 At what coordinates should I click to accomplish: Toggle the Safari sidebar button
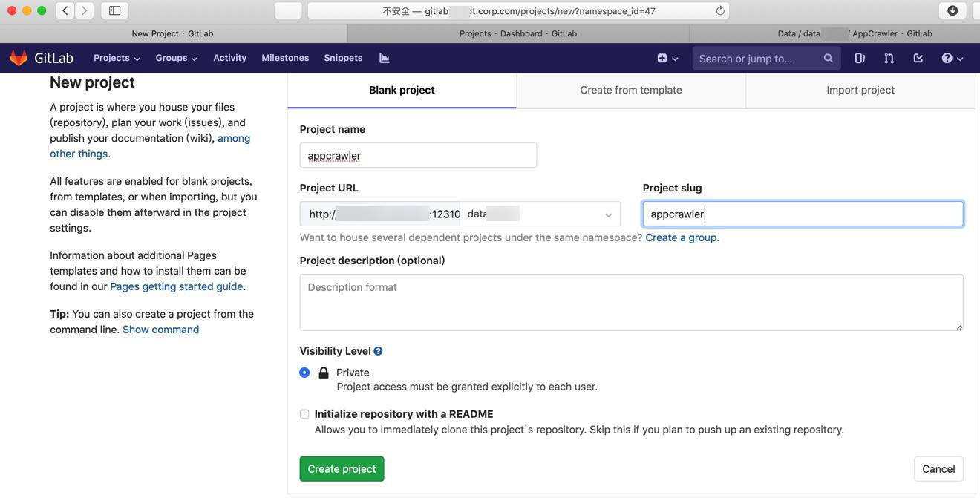(x=114, y=10)
